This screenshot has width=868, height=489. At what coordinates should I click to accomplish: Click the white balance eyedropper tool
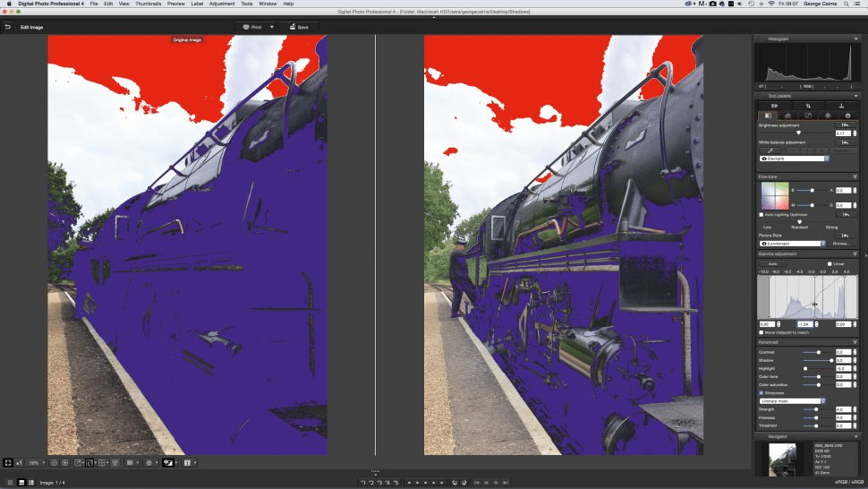(770, 150)
